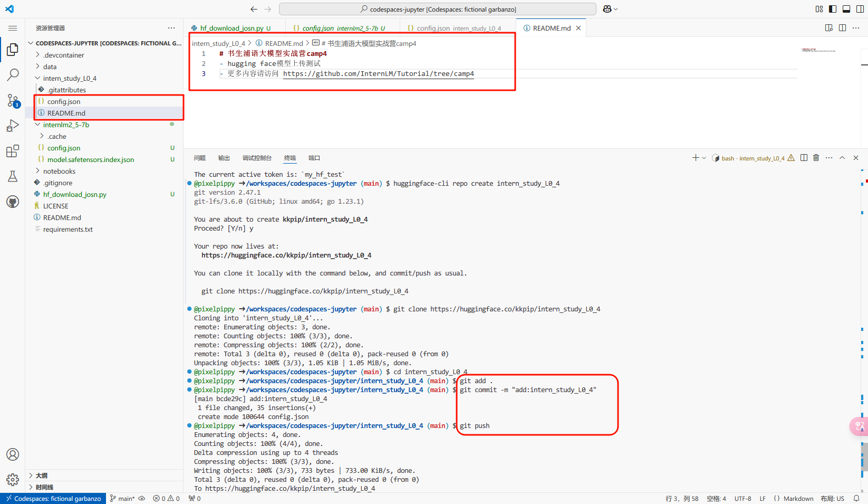Toggle the secondary sidebar visibility

[x=860, y=9]
